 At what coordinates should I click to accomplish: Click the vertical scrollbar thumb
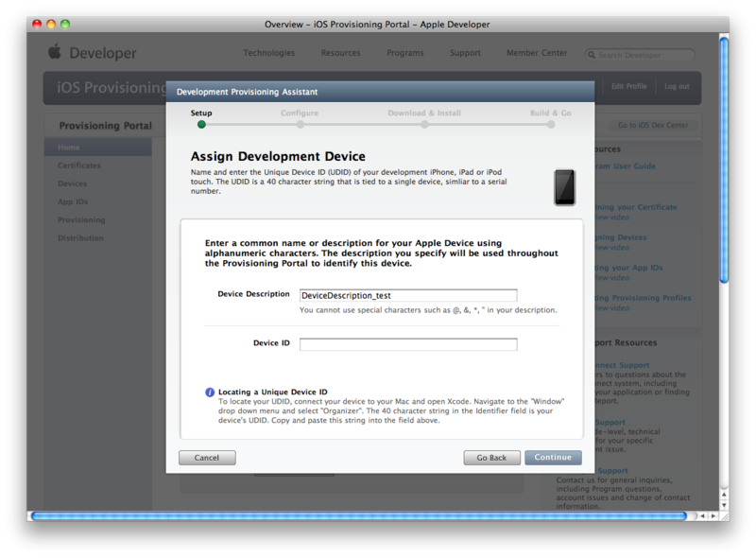[724, 160]
